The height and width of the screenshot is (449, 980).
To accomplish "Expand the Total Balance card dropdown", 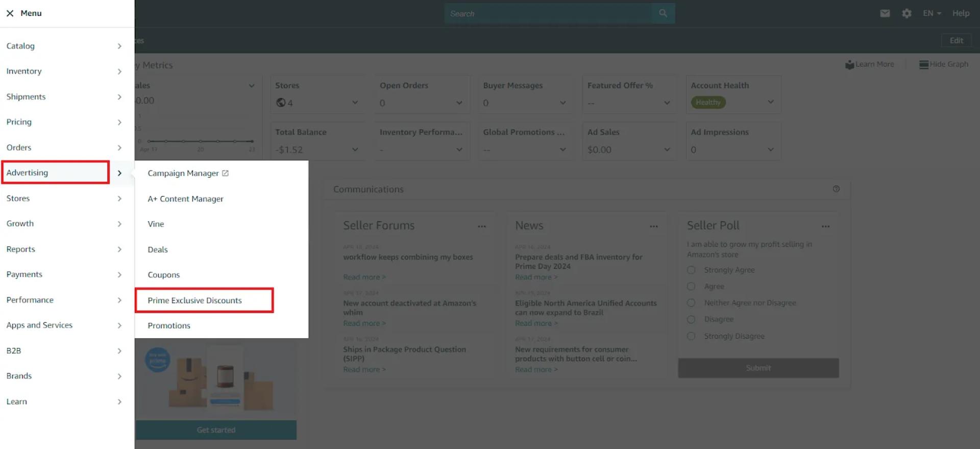I will [x=355, y=150].
